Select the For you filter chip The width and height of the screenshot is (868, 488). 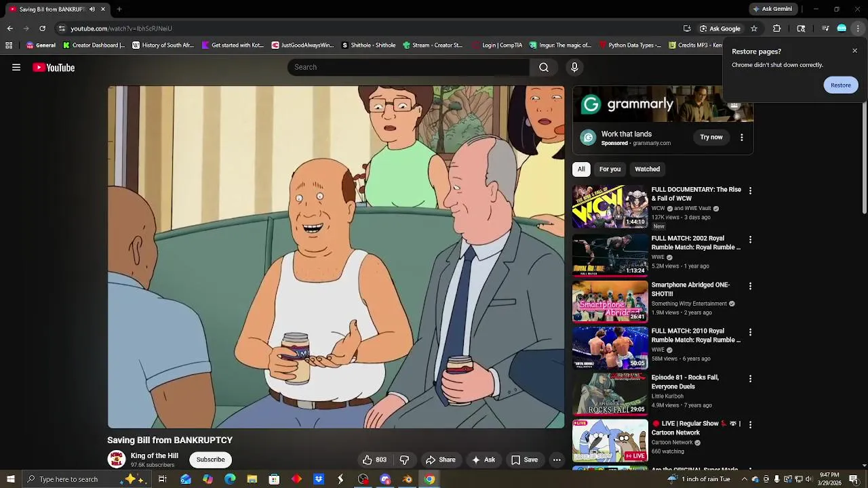click(x=610, y=169)
